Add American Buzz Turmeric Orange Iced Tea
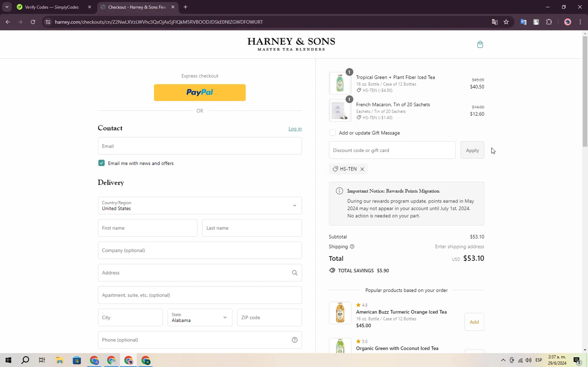Viewport: 588px width, 367px height. coord(474,322)
